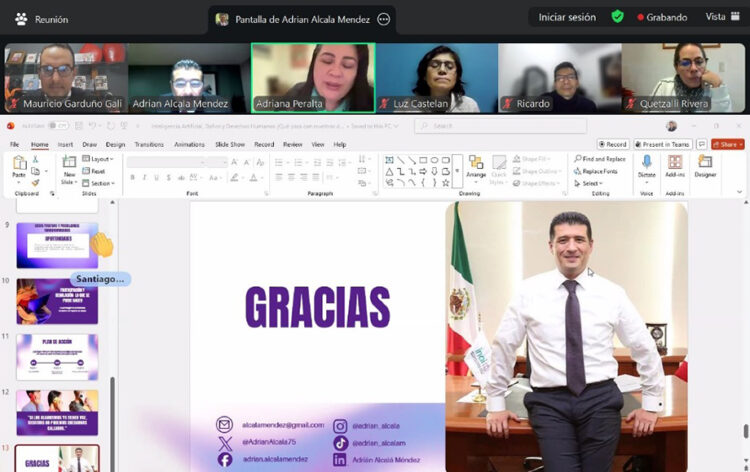The height and width of the screenshot is (472, 750).
Task: Click the Present in Teams button
Action: (x=662, y=144)
